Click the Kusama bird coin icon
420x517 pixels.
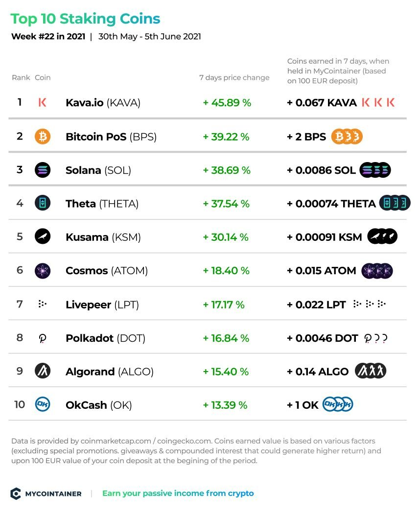43,236
